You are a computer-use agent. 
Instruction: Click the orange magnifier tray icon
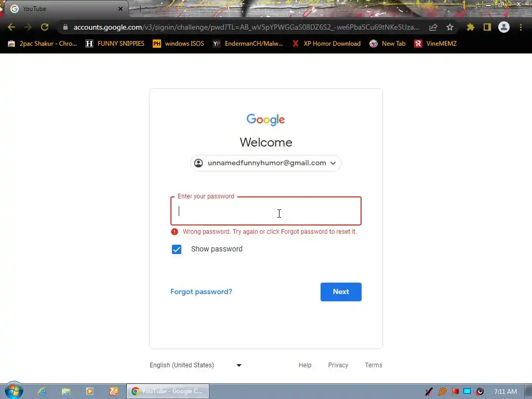(442, 392)
